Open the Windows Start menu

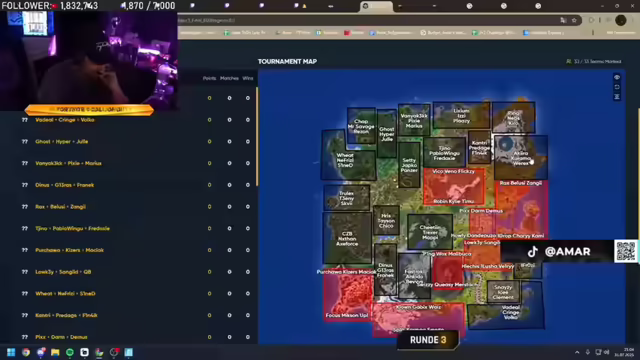point(11,352)
